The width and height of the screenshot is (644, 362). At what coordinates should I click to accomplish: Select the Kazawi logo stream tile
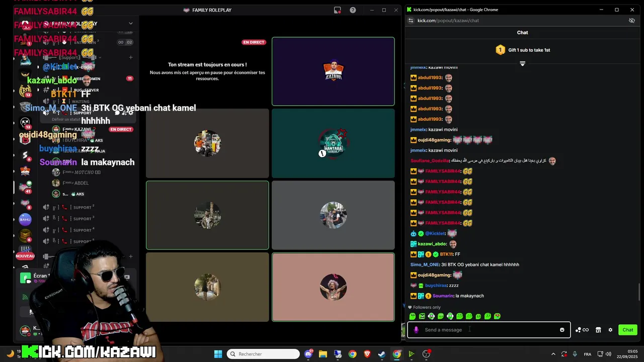click(333, 71)
